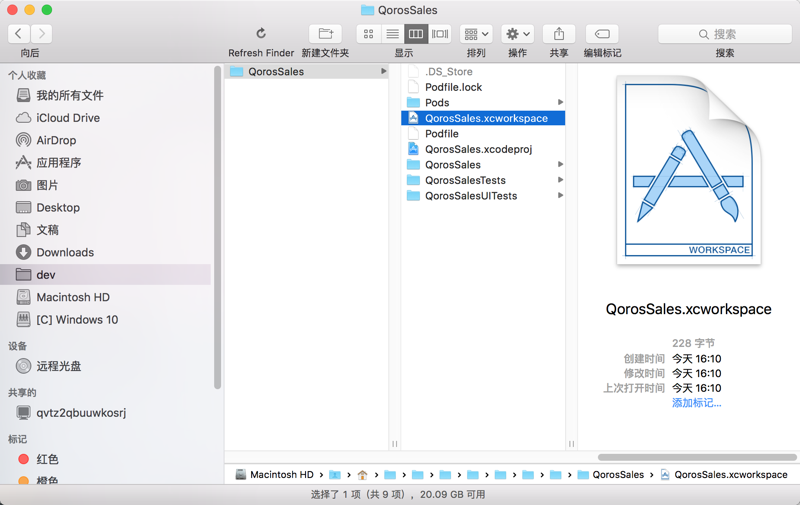Screen dimensions: 800x505
Task: Open the arrange-by dropdown
Action: pyautogui.click(x=476, y=34)
